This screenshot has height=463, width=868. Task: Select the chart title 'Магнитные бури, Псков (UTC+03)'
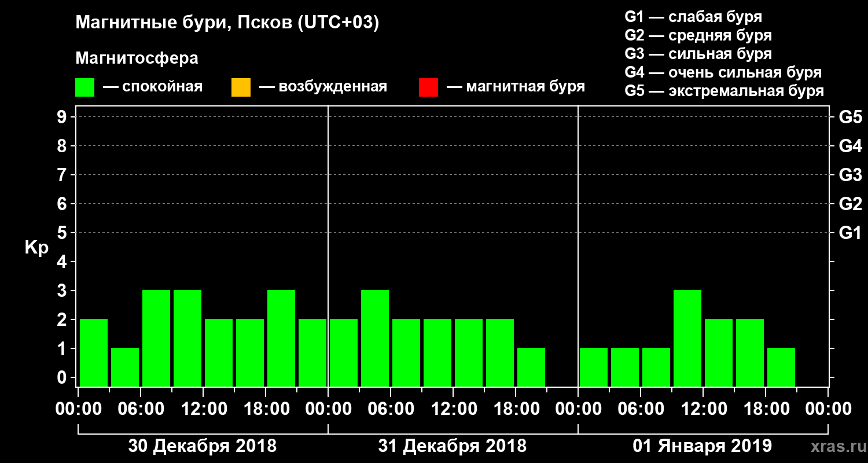(227, 23)
